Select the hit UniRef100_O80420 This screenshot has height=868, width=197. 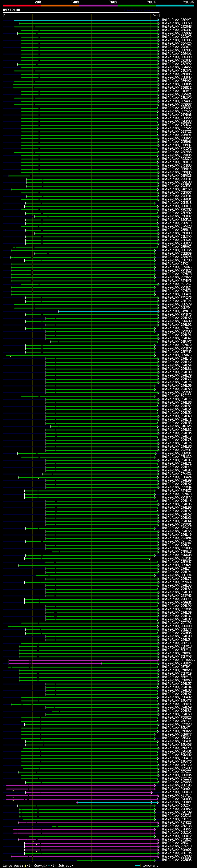(177, 43)
